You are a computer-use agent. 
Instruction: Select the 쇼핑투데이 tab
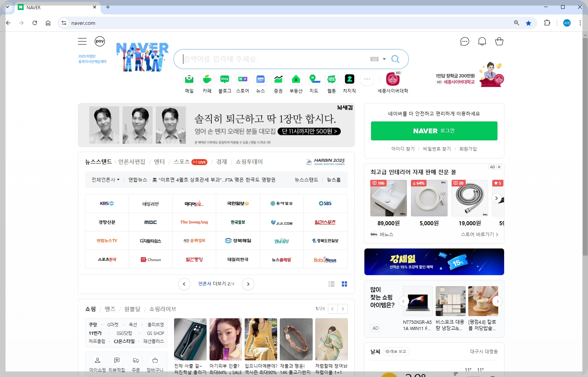pyautogui.click(x=249, y=162)
